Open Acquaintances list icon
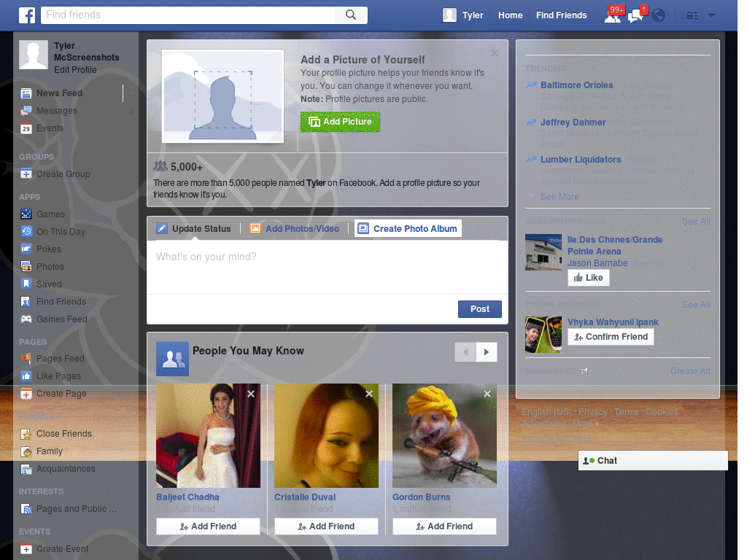The image size is (747, 560). coord(26,469)
